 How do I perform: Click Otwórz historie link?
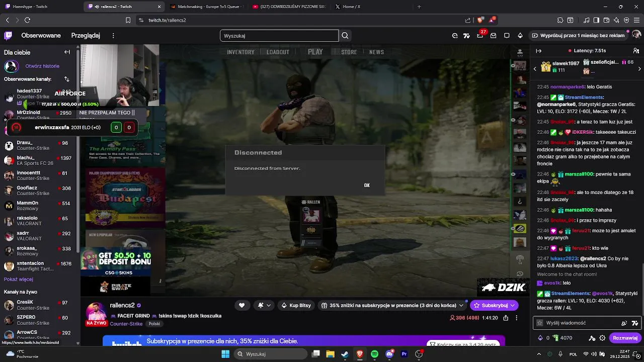pyautogui.click(x=42, y=66)
